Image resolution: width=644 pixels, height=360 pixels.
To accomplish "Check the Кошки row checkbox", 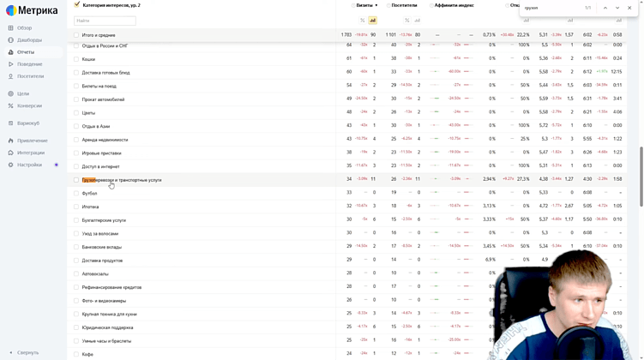I will (x=76, y=59).
